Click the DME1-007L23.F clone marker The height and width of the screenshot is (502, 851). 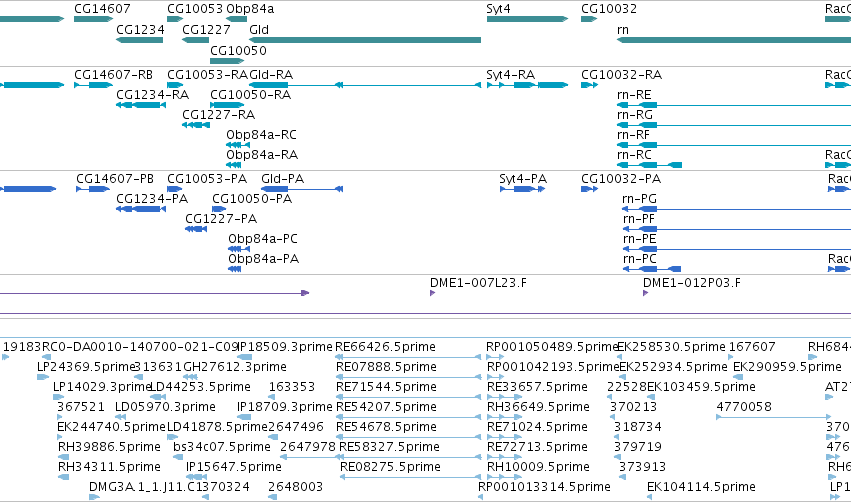(433, 293)
